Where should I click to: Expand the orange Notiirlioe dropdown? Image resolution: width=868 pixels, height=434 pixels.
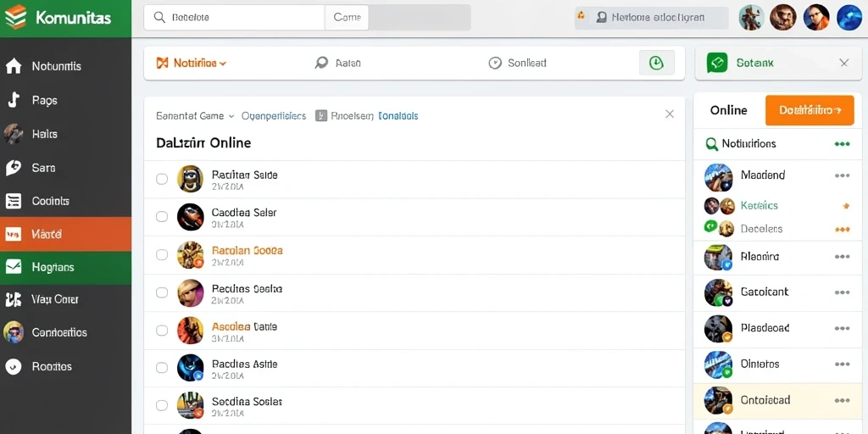pyautogui.click(x=192, y=63)
